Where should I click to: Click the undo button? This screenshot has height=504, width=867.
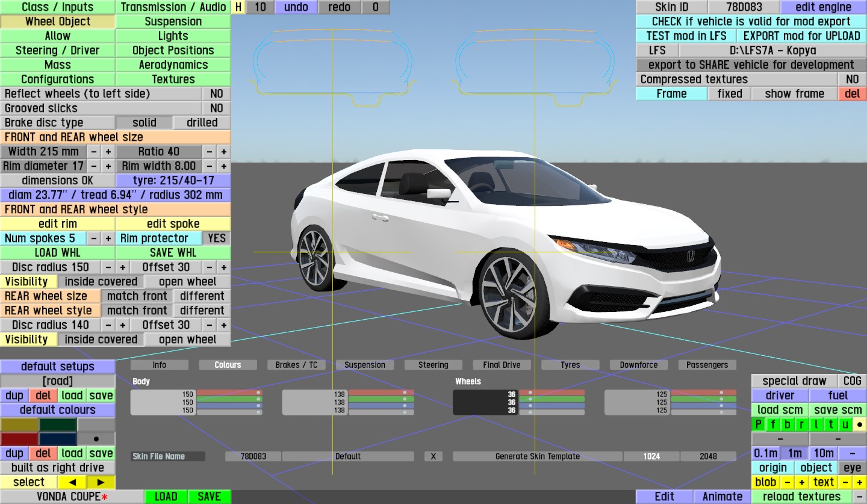click(x=296, y=7)
